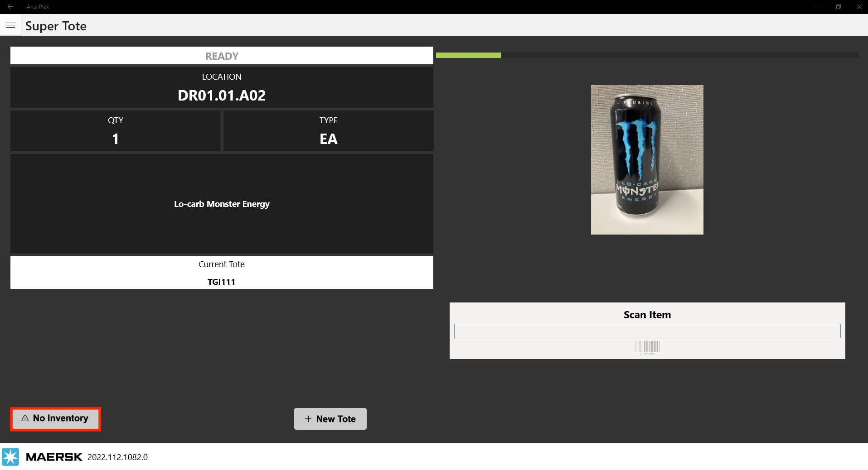Click the Super Tote page title
The height and width of the screenshot is (470, 868).
(x=56, y=26)
